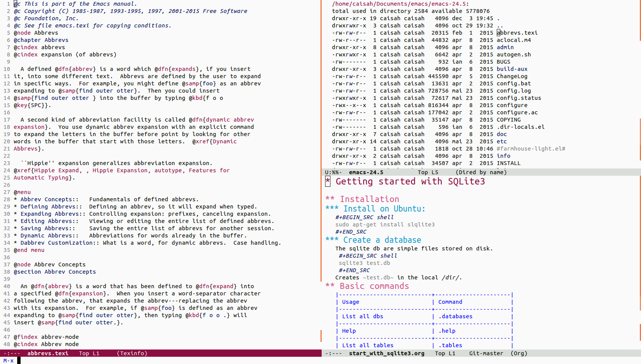641x364 pixels.
Task: Open .dir-locals.el in dired
Action: (x=520, y=127)
